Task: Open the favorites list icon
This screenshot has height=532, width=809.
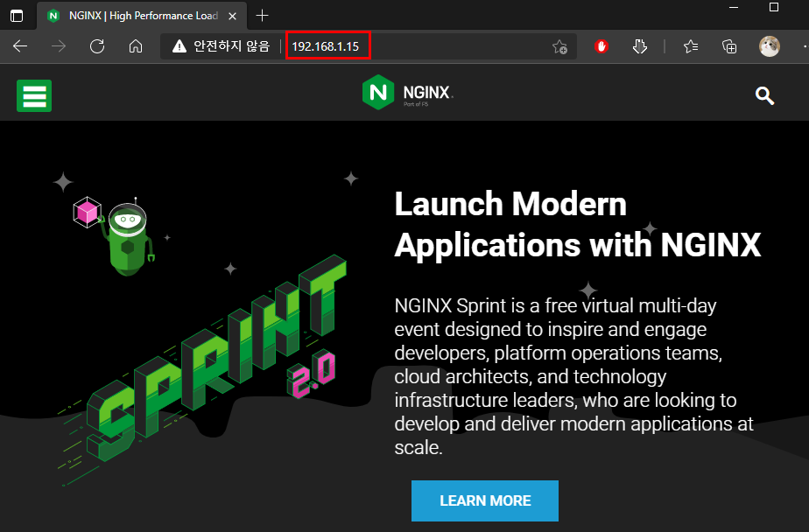Action: click(x=691, y=46)
